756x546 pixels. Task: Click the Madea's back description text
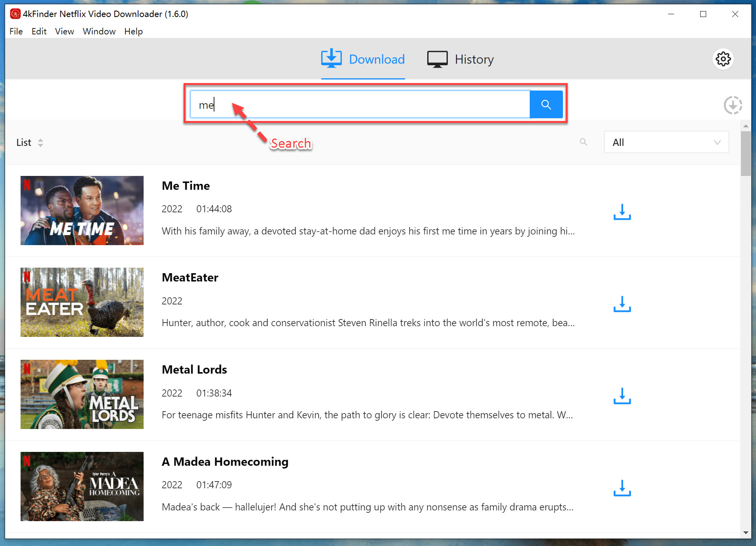[368, 507]
